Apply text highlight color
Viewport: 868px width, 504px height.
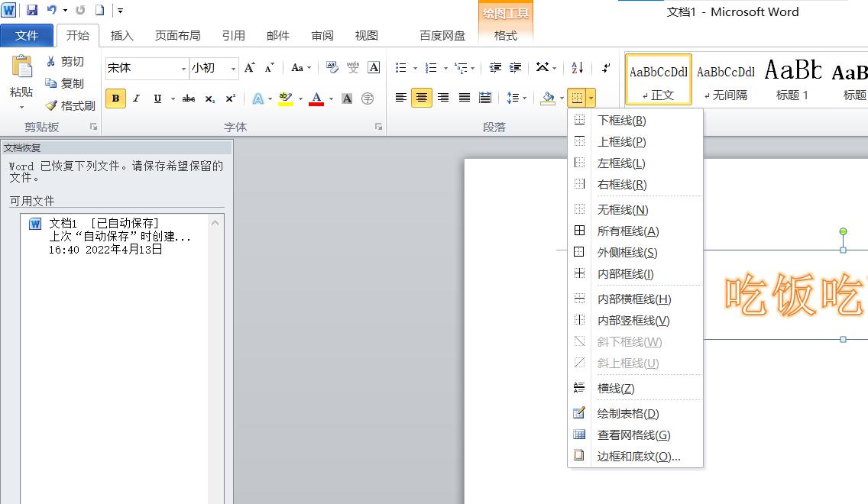click(285, 98)
